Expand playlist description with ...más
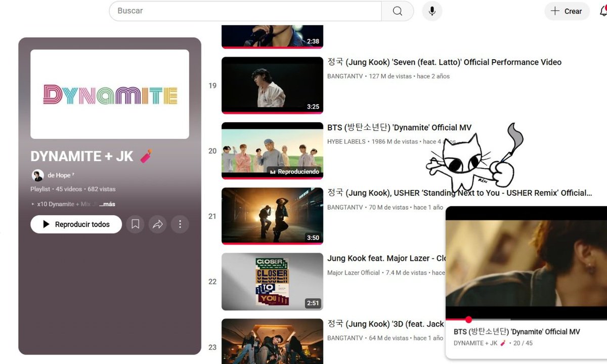This screenshot has width=607, height=364. click(107, 204)
